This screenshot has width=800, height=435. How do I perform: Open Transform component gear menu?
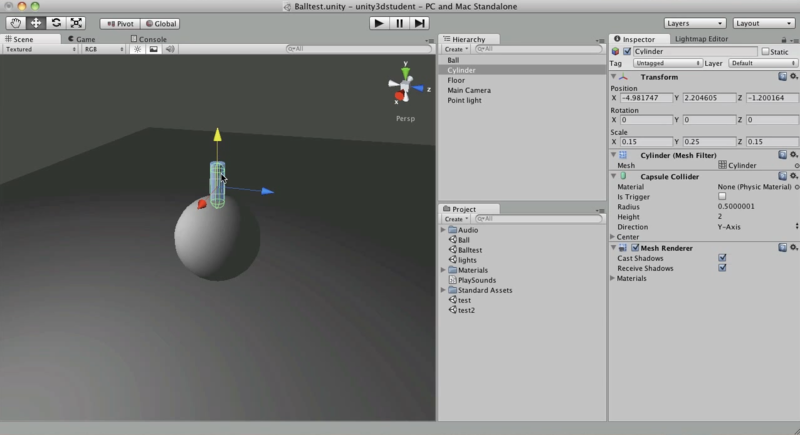793,76
